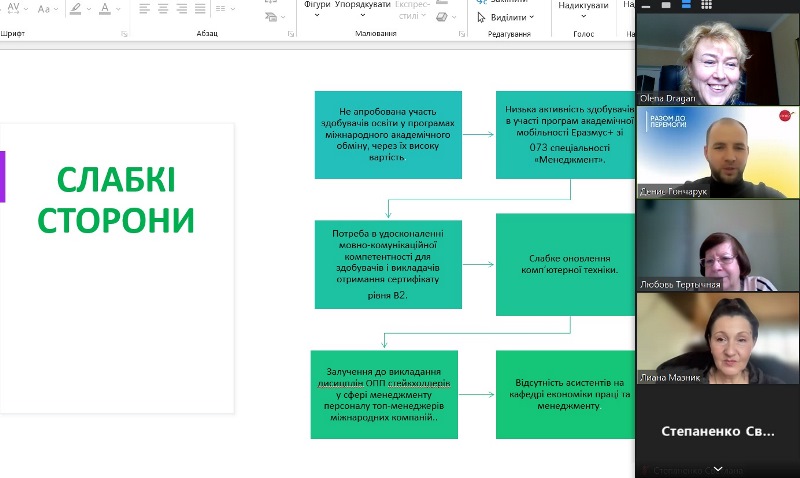Viewport: 800px width, 478px height.
Task: Switch Zoom panel to gallery grid view
Action: [x=706, y=5]
